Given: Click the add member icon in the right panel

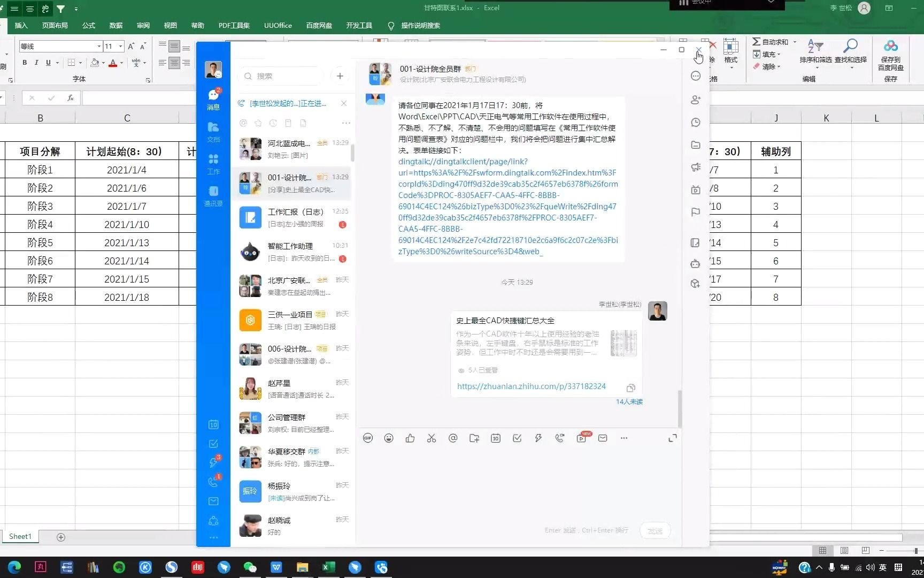Looking at the screenshot, I should pos(696,100).
